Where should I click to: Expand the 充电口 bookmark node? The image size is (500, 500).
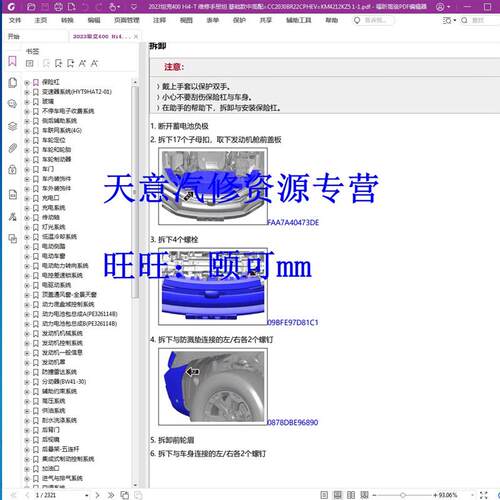27,199
